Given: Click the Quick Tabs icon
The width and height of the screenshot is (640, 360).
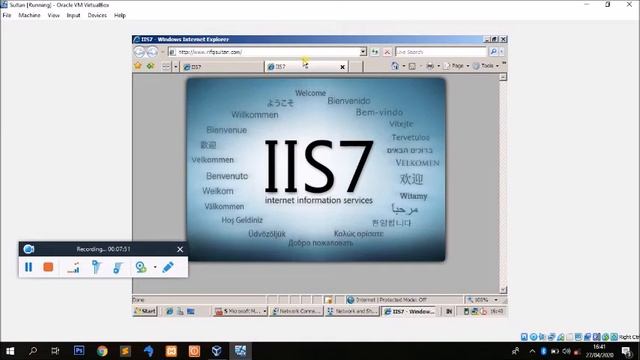Looking at the screenshot, I should (166, 67).
